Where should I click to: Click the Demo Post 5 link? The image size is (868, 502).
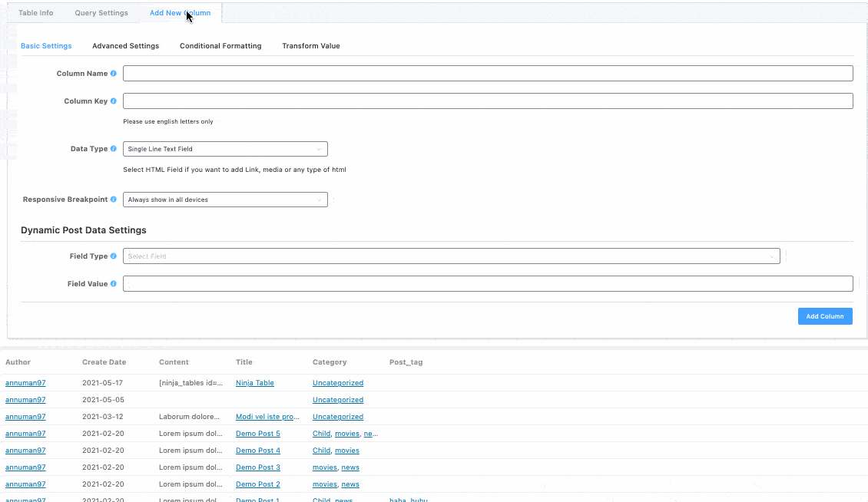[257, 434]
